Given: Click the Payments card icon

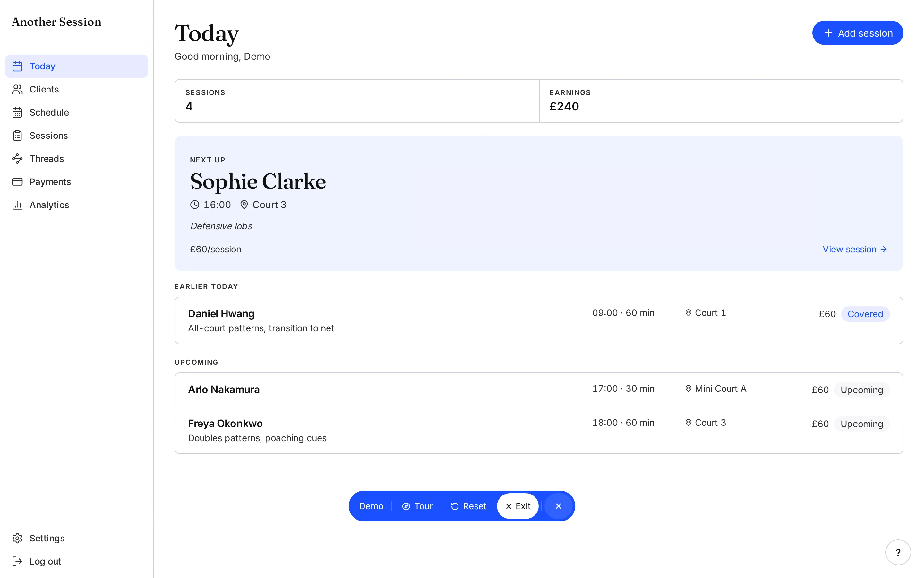Looking at the screenshot, I should coord(17,181).
